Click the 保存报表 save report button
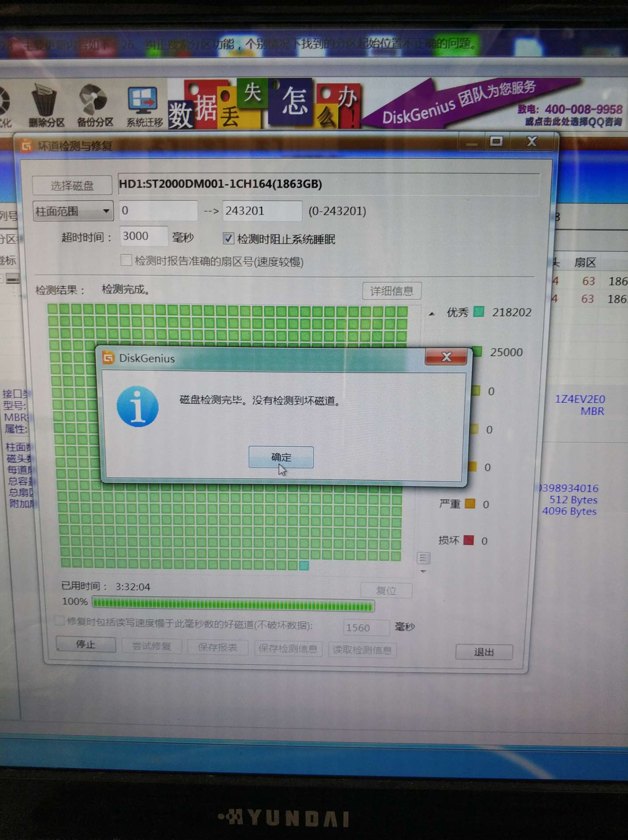Screen dimensions: 628x840 tap(217, 647)
